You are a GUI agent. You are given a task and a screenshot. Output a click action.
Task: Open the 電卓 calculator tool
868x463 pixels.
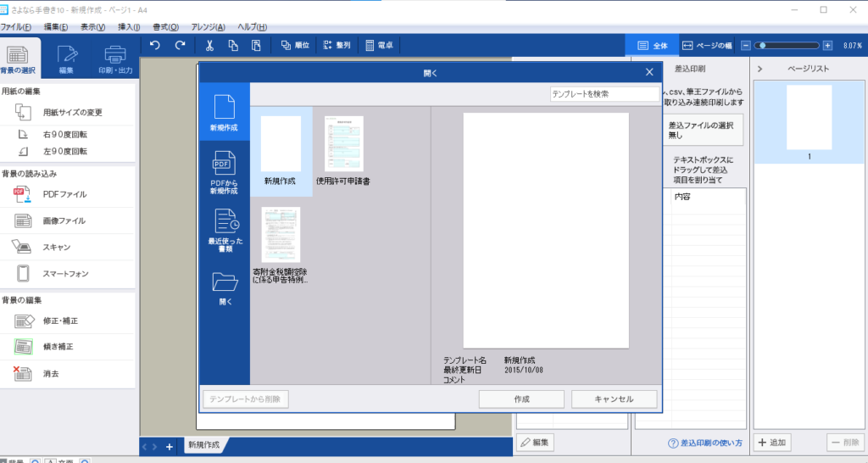pos(380,46)
